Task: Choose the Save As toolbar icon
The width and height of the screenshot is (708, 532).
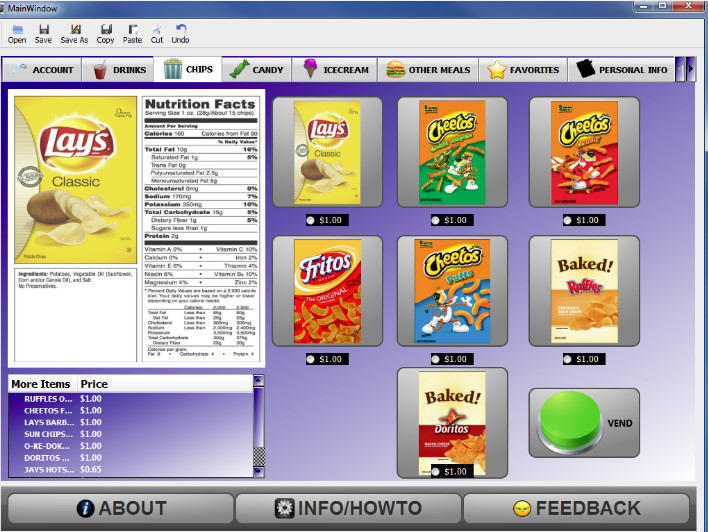Action: pos(75,34)
